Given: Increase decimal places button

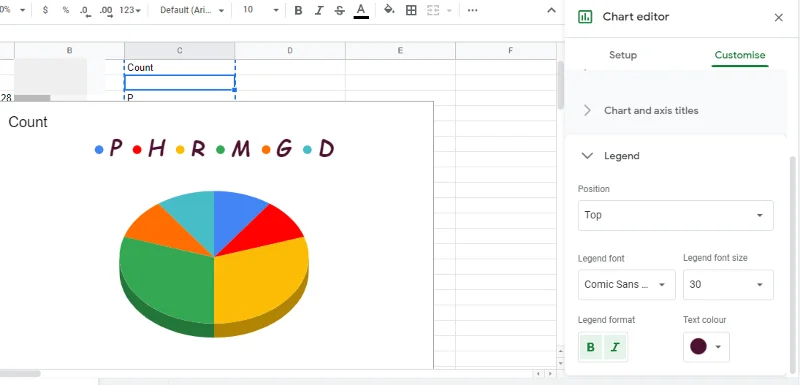Looking at the screenshot, I should (x=106, y=11).
